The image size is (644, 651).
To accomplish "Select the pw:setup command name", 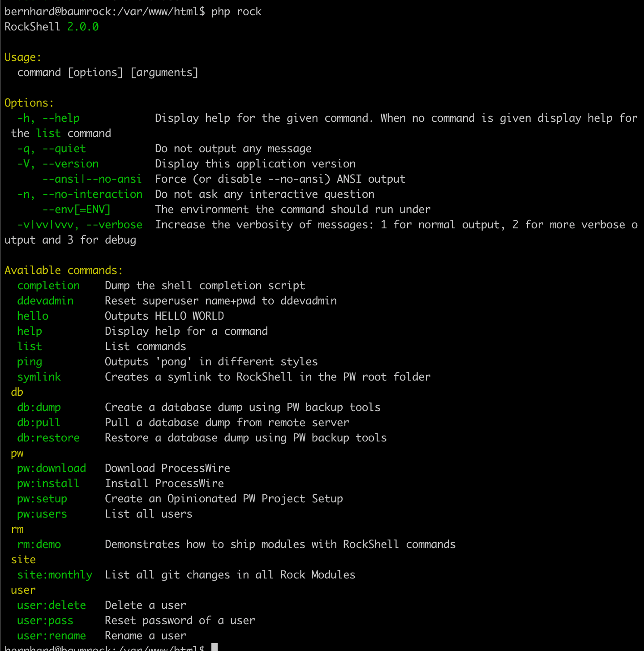I will [x=42, y=498].
